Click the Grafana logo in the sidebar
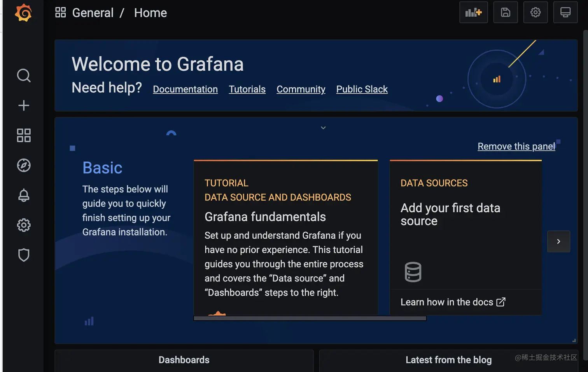Viewport: 588px width, 372px height. coord(23,13)
